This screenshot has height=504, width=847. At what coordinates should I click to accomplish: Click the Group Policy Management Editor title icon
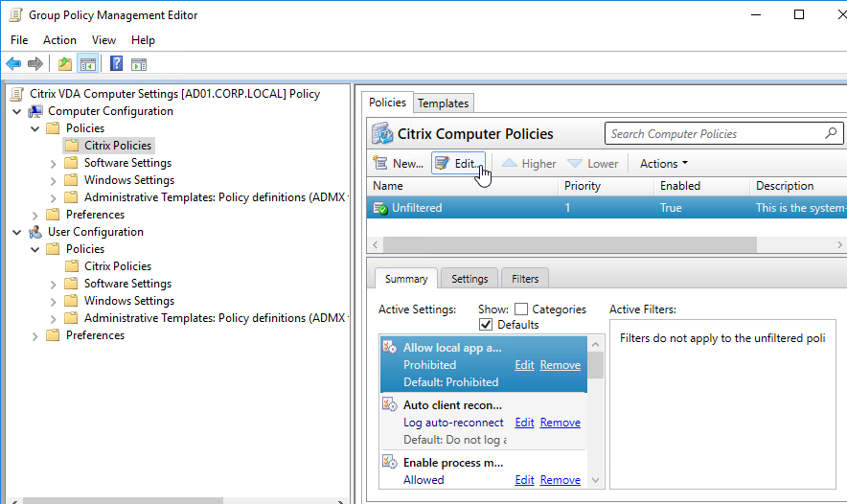pyautogui.click(x=15, y=15)
